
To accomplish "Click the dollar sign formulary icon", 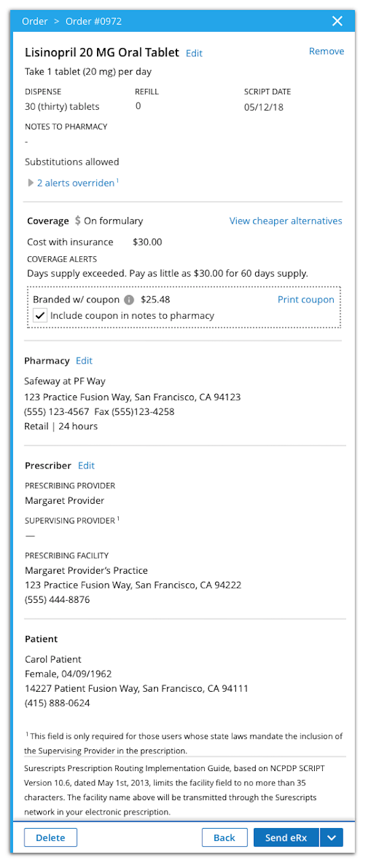I will point(77,221).
